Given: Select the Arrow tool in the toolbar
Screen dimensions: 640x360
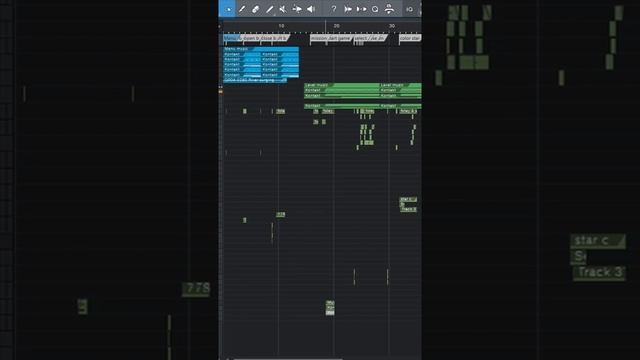Looking at the screenshot, I should (228, 9).
